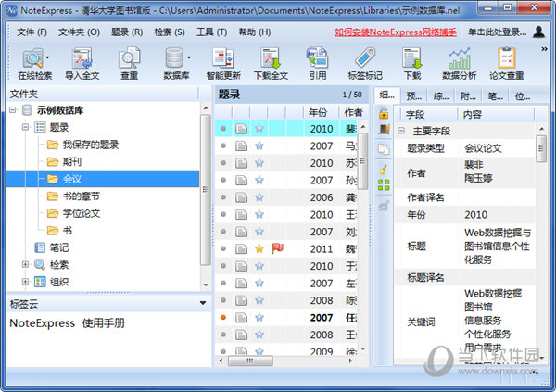The height and width of the screenshot is (392, 556).
Task: Launch 论文查重 paper plagiarism check
Action: point(506,64)
